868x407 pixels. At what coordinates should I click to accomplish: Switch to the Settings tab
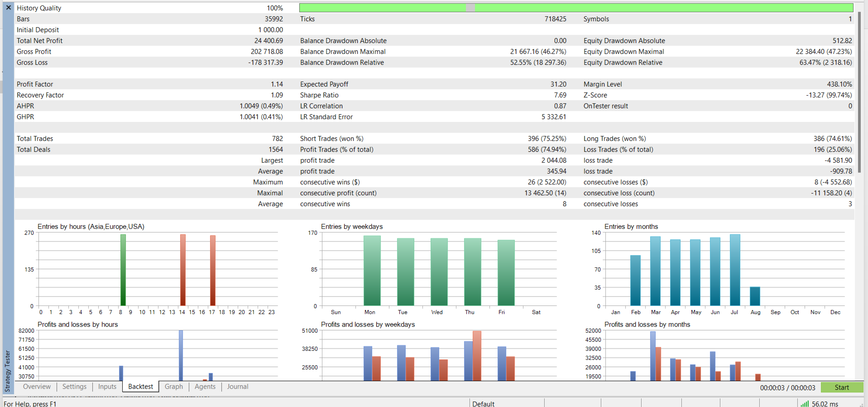(x=74, y=387)
